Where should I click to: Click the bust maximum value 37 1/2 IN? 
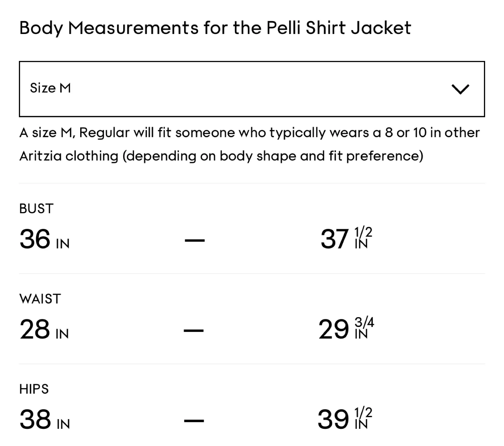(346, 239)
